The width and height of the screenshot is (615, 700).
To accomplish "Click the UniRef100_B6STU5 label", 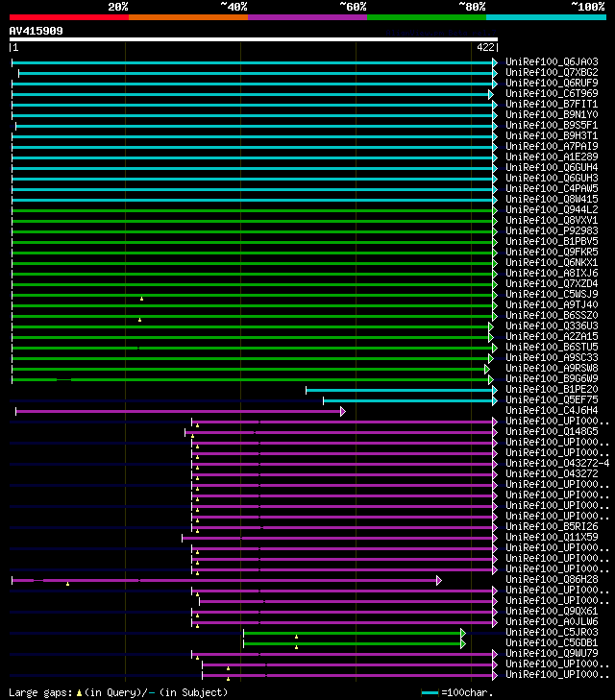I will 552,347.
